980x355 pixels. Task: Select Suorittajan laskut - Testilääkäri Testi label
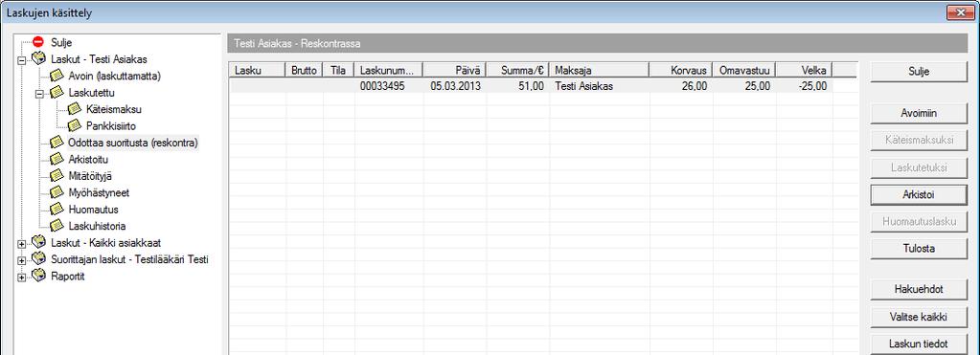(129, 259)
